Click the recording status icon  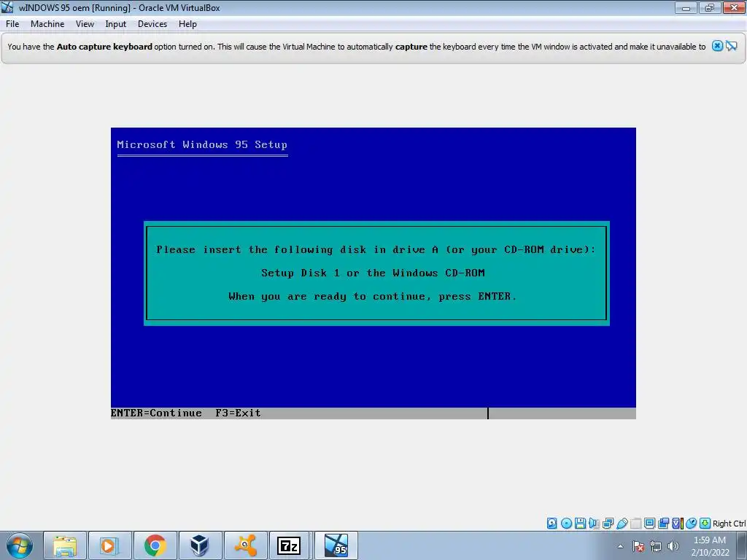click(663, 524)
